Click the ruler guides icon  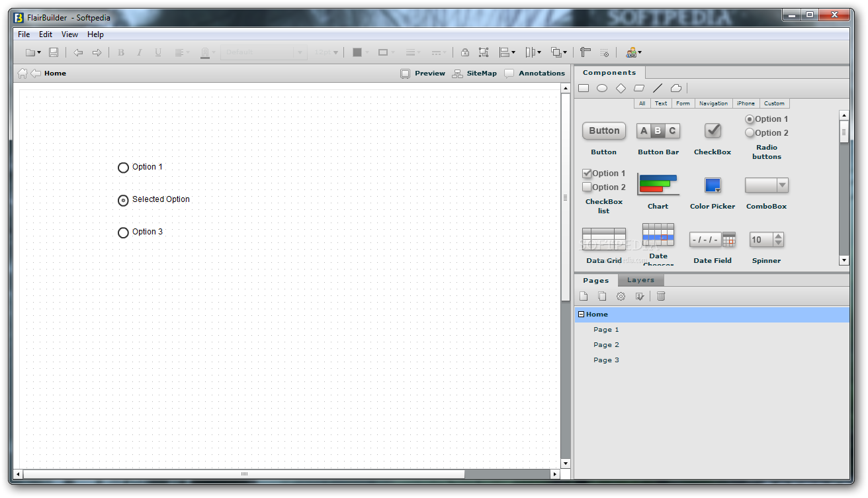point(586,52)
